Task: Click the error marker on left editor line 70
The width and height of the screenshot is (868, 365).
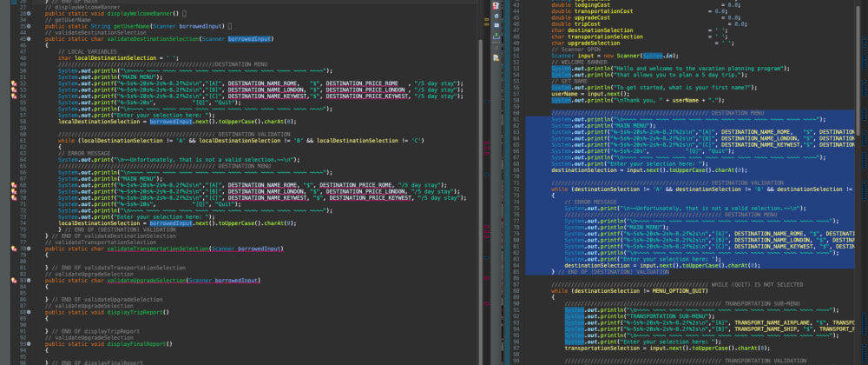Action: (x=14, y=198)
